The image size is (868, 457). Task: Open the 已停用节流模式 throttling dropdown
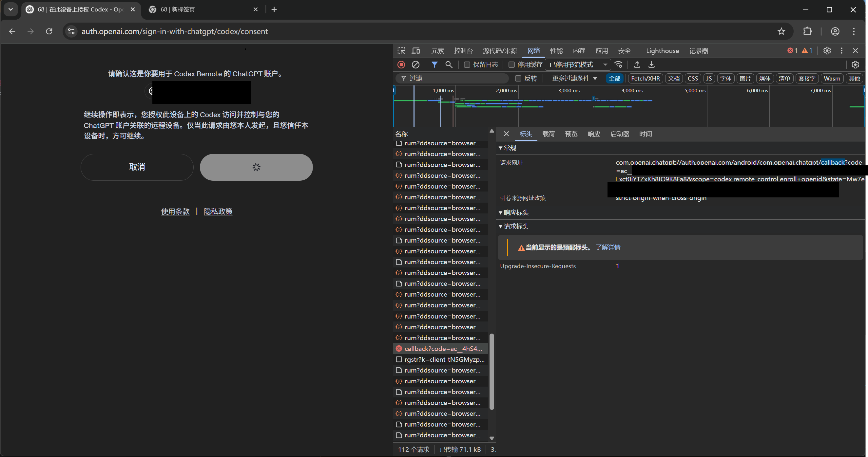coord(578,64)
